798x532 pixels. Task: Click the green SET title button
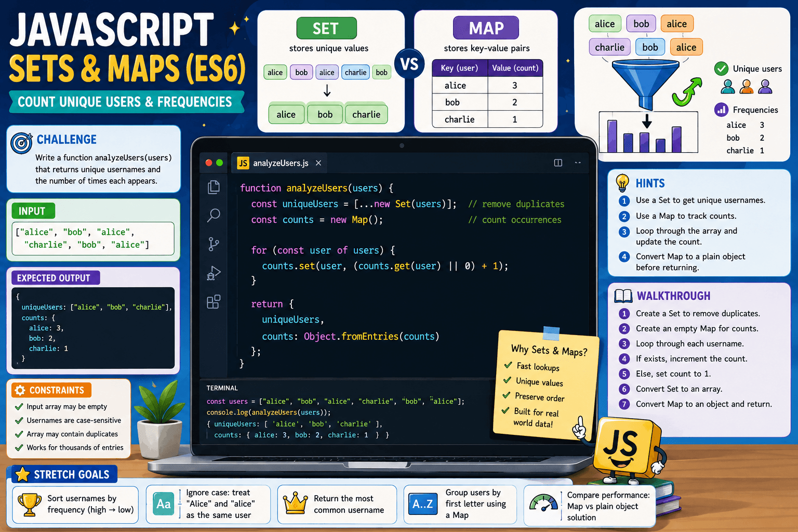click(x=326, y=28)
